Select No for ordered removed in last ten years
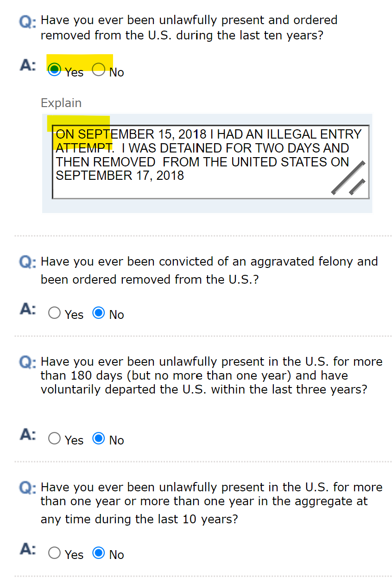 coord(99,70)
